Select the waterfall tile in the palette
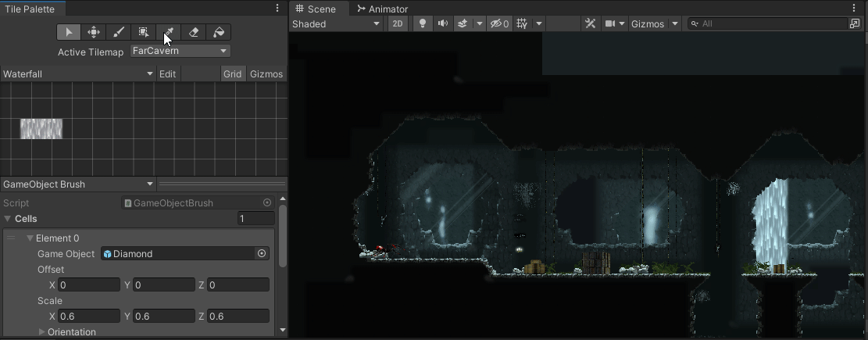The image size is (868, 340). point(41,128)
